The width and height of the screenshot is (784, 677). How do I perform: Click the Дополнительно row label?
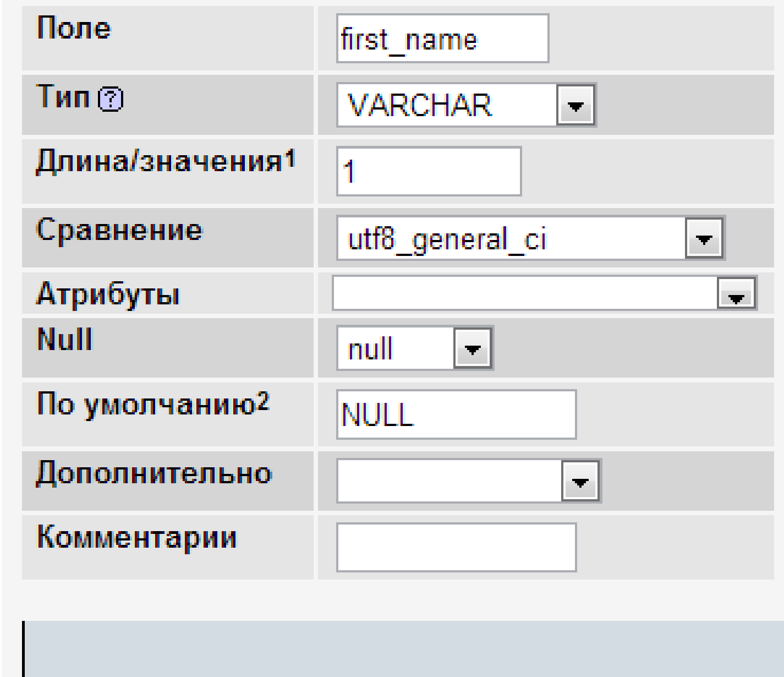154,473
